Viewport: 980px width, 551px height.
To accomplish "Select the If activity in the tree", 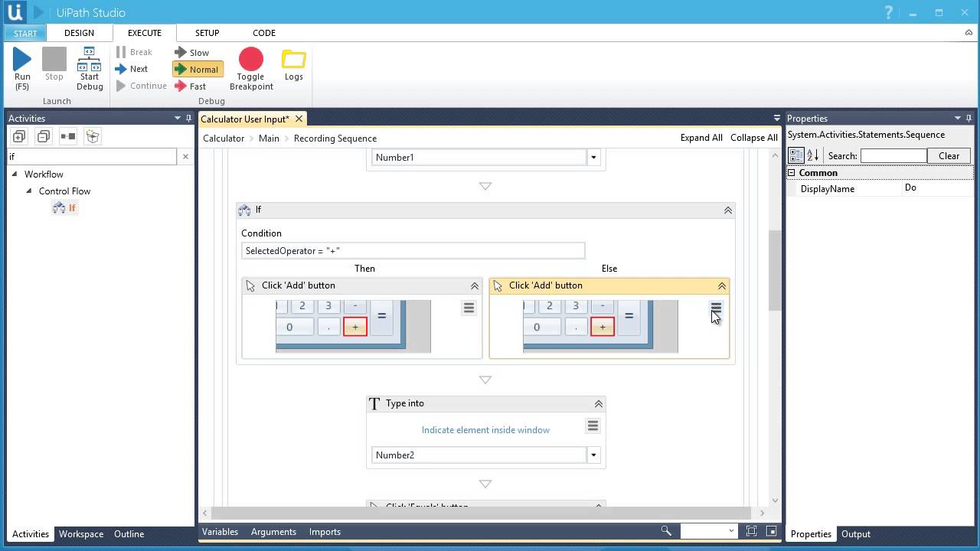I will [x=65, y=208].
